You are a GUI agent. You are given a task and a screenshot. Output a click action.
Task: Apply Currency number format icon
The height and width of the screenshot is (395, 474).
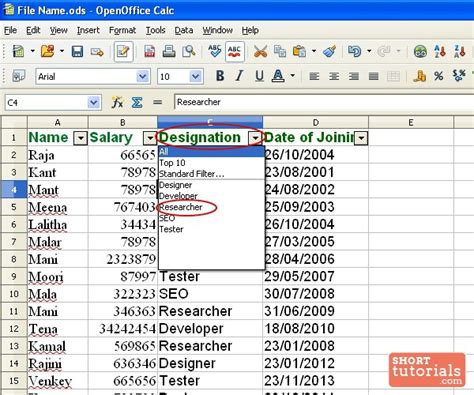coord(420,76)
